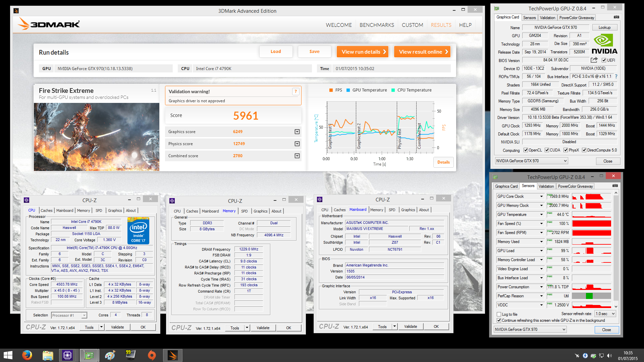Click the 3DMark window title bar icon

tap(16, 11)
